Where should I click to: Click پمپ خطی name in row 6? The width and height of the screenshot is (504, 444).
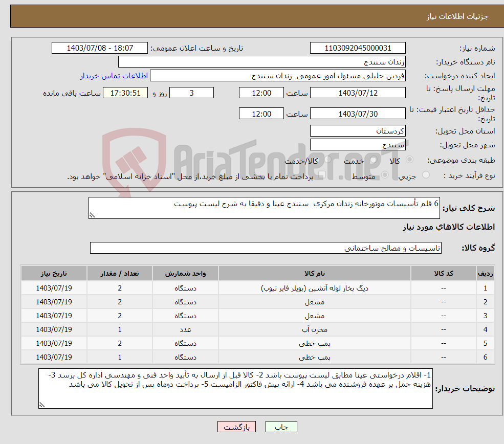click(315, 357)
